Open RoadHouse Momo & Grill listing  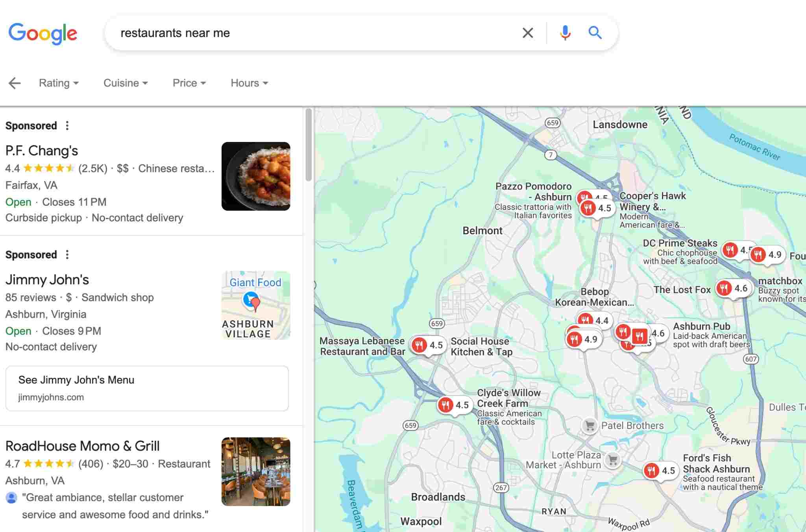click(82, 446)
